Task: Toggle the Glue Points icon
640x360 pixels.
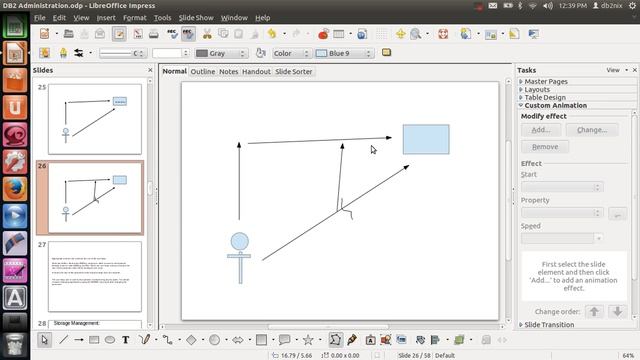Action: [x=352, y=340]
